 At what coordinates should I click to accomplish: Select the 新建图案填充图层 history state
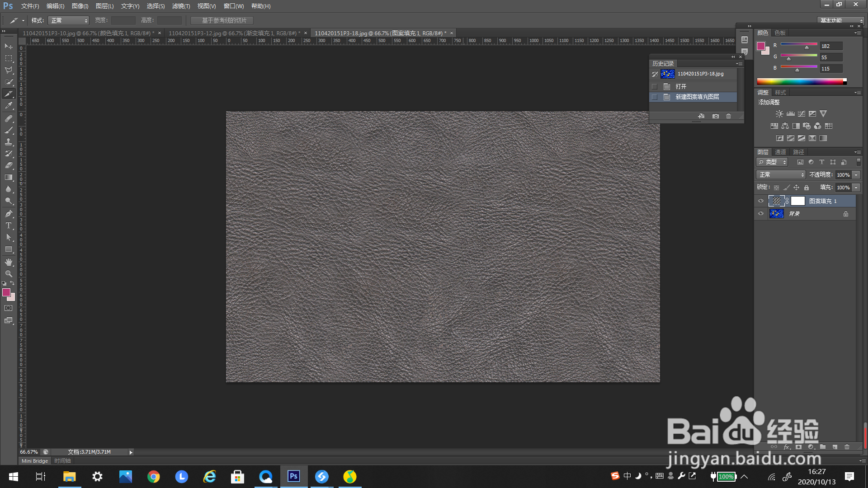click(697, 97)
